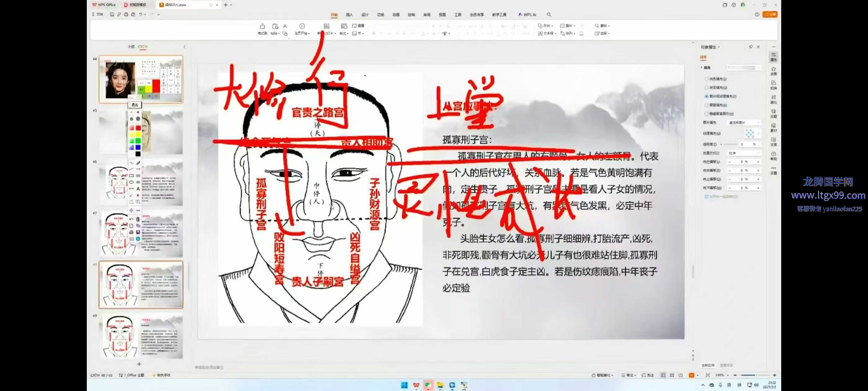The image size is (868, 391).
Task: Select 图片或纹理填充 picture fill radio
Action: tap(706, 97)
